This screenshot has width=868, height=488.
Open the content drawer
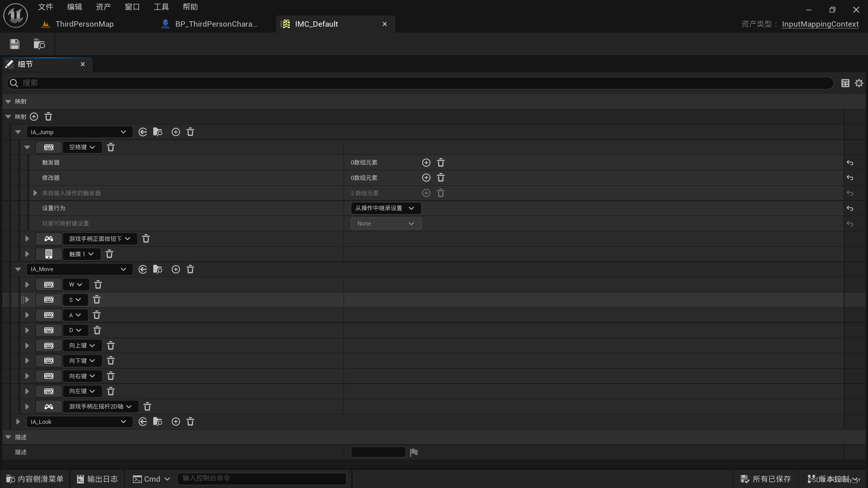pyautogui.click(x=35, y=479)
